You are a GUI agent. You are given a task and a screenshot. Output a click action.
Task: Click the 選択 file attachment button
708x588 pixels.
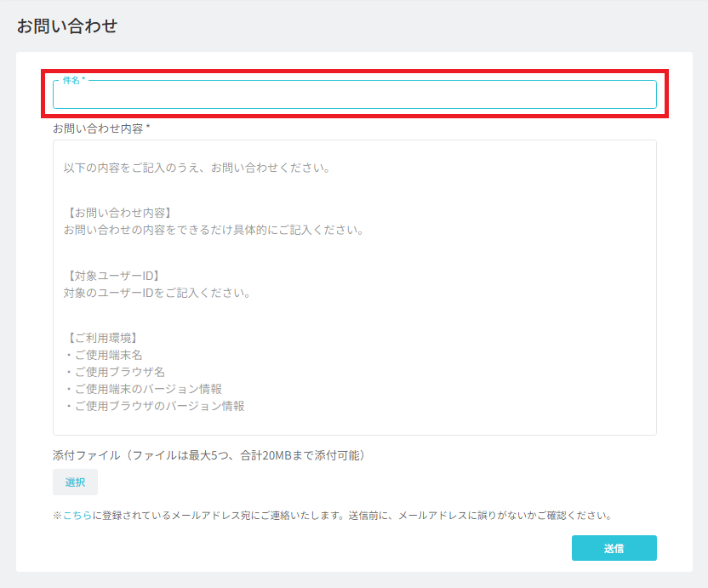(75, 482)
